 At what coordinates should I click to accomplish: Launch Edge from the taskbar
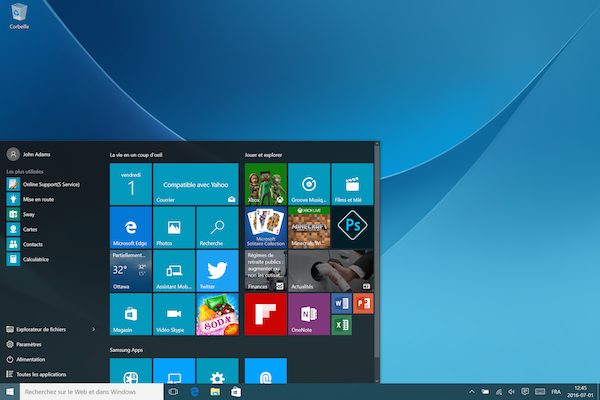click(194, 392)
